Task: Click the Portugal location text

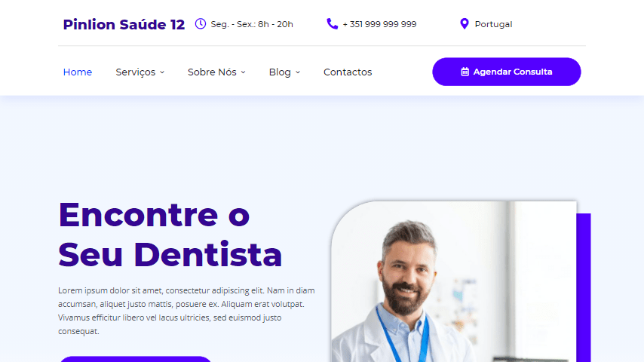Action: point(493,24)
